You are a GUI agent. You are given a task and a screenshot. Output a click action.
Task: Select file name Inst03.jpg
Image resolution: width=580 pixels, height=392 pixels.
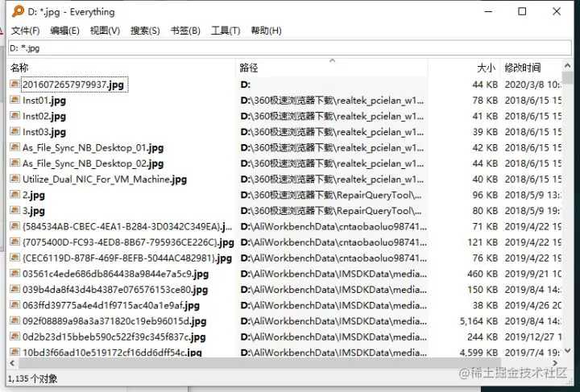pos(44,132)
